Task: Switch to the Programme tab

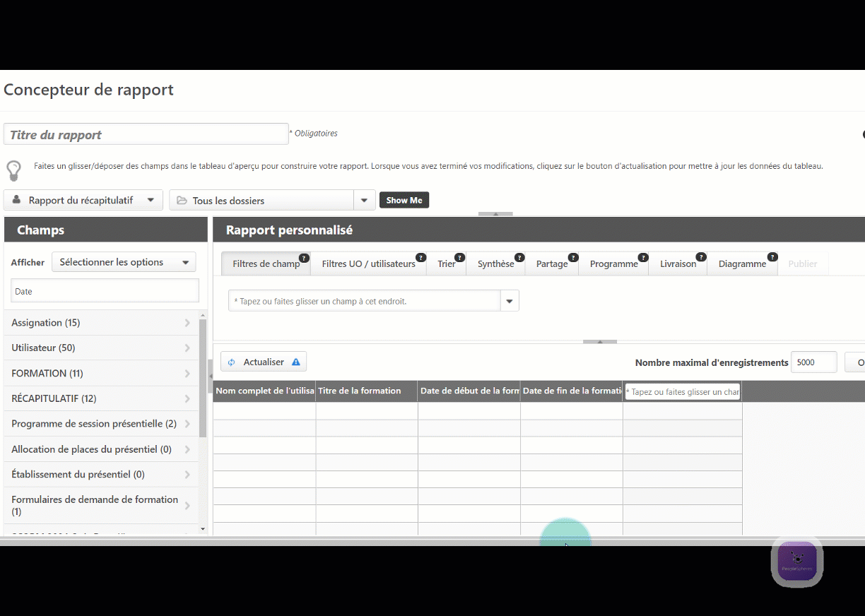Action: 613,263
